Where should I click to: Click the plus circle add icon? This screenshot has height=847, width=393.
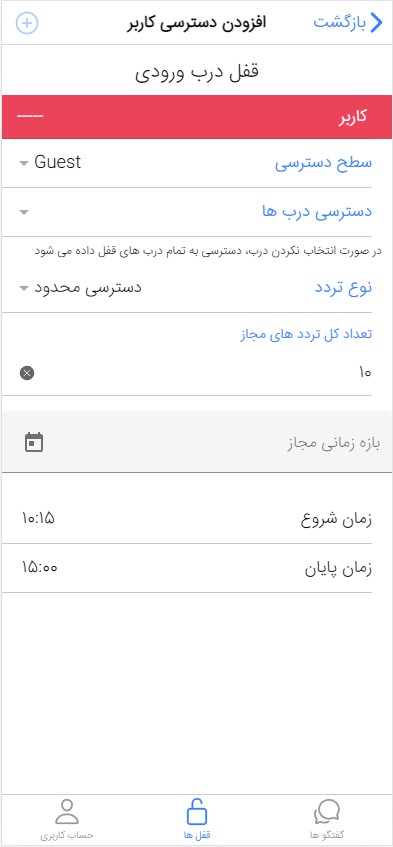click(27, 23)
